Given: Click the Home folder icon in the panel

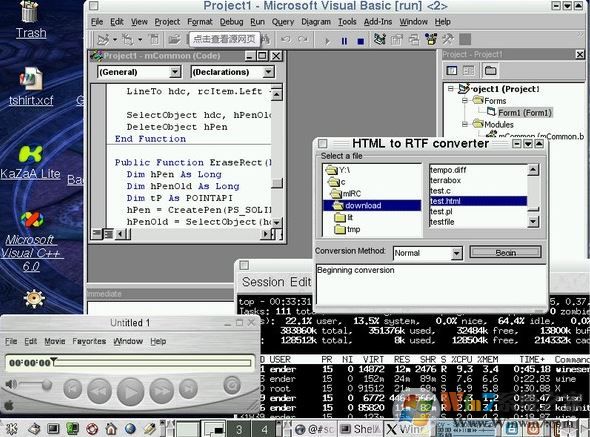Looking at the screenshot, I should point(111,429).
